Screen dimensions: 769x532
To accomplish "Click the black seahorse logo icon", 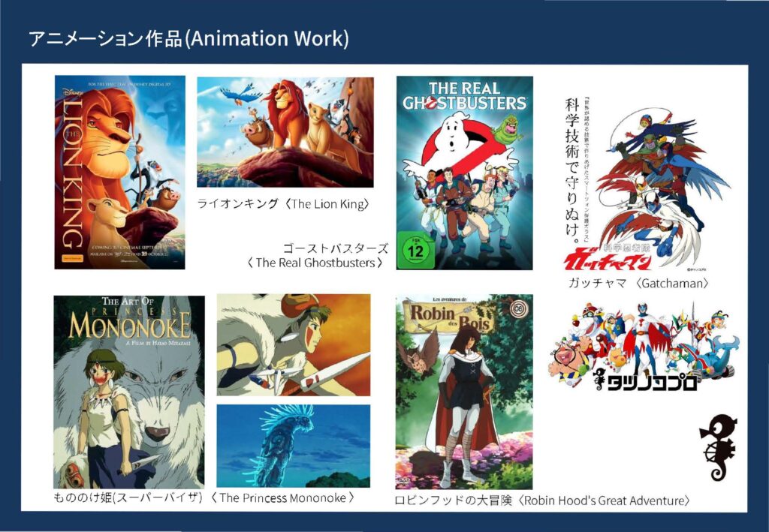I will (x=718, y=446).
